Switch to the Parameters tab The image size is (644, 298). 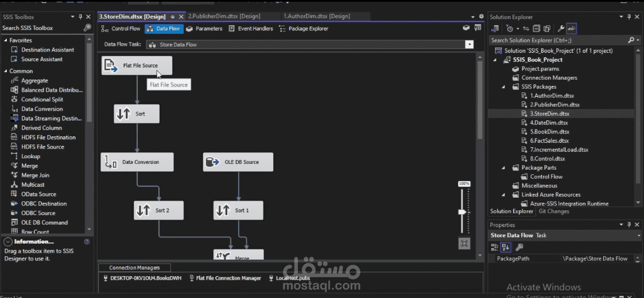(x=204, y=29)
